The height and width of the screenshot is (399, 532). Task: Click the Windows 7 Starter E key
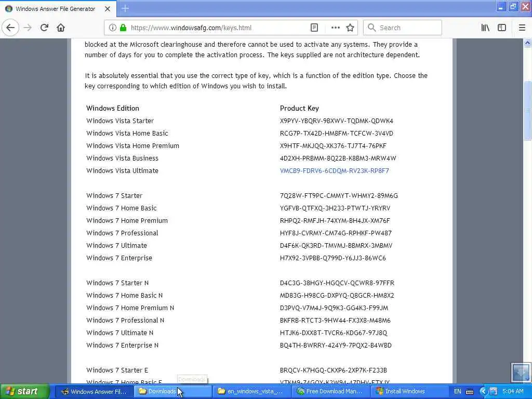click(x=334, y=370)
